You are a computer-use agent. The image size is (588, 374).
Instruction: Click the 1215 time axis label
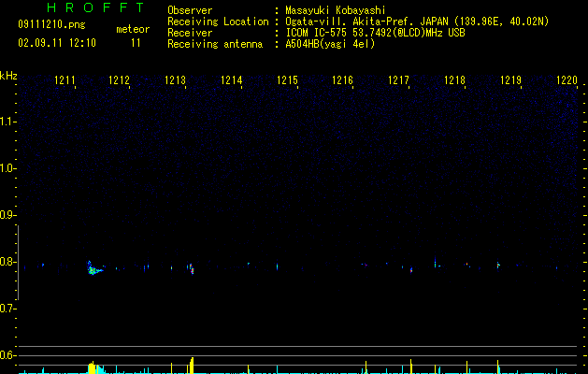click(287, 80)
